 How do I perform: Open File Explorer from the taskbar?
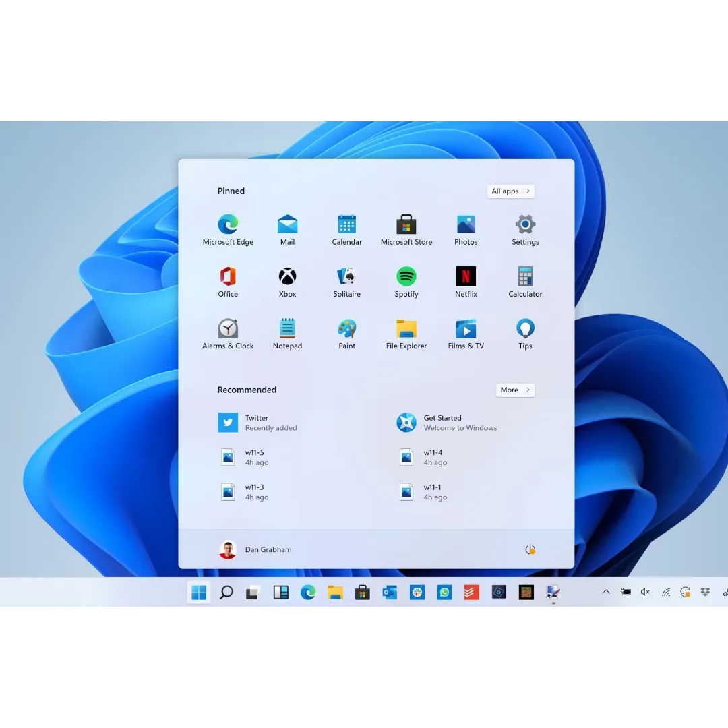point(335,593)
